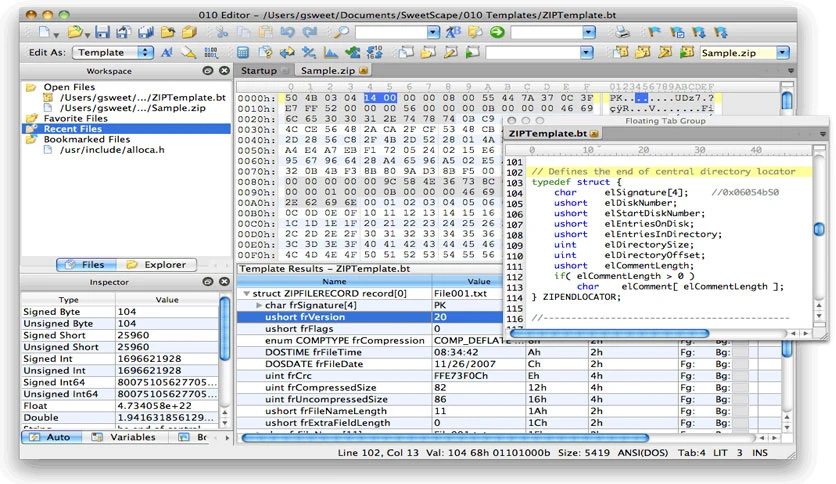Switch to the Startup tab
This screenshot has height=484, width=836.
pos(259,70)
